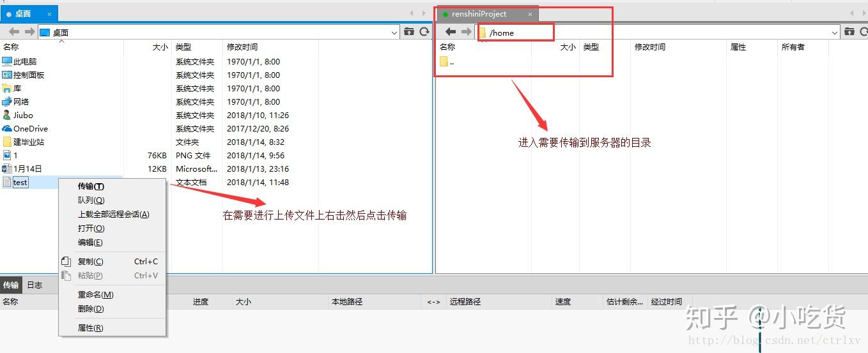Switch to the renshiniProject tab
Image resolution: width=868 pixels, height=353 pixels.
487,14
